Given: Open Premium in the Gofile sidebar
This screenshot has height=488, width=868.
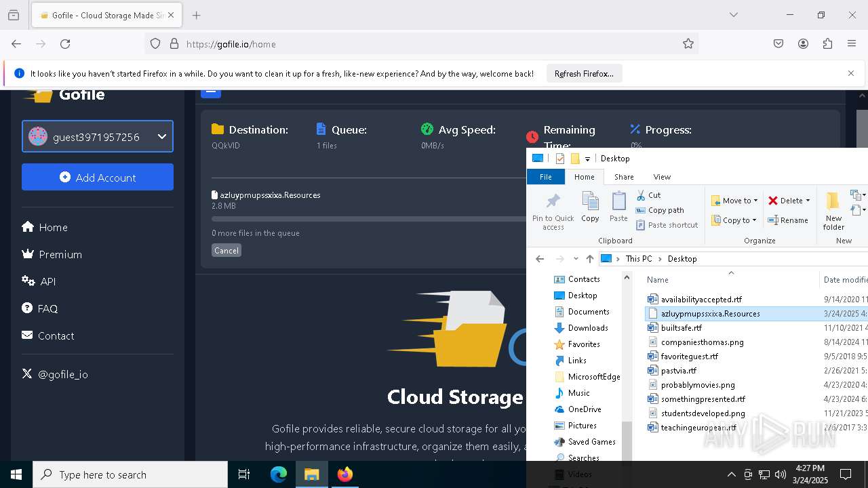Looking at the screenshot, I should click(52, 254).
